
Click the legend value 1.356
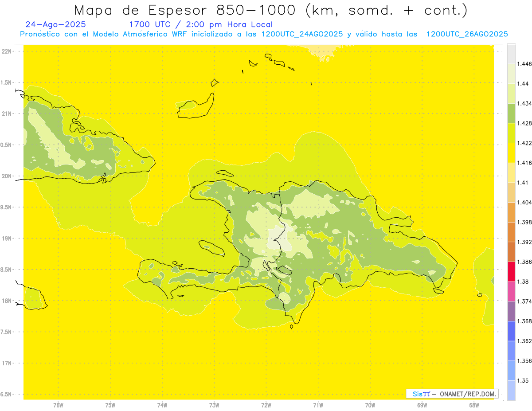click(x=524, y=360)
